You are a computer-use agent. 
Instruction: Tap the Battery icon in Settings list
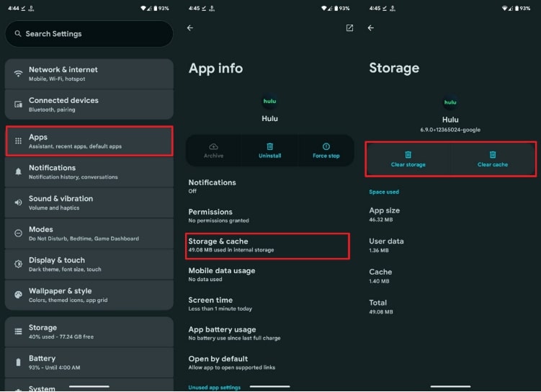(18, 362)
